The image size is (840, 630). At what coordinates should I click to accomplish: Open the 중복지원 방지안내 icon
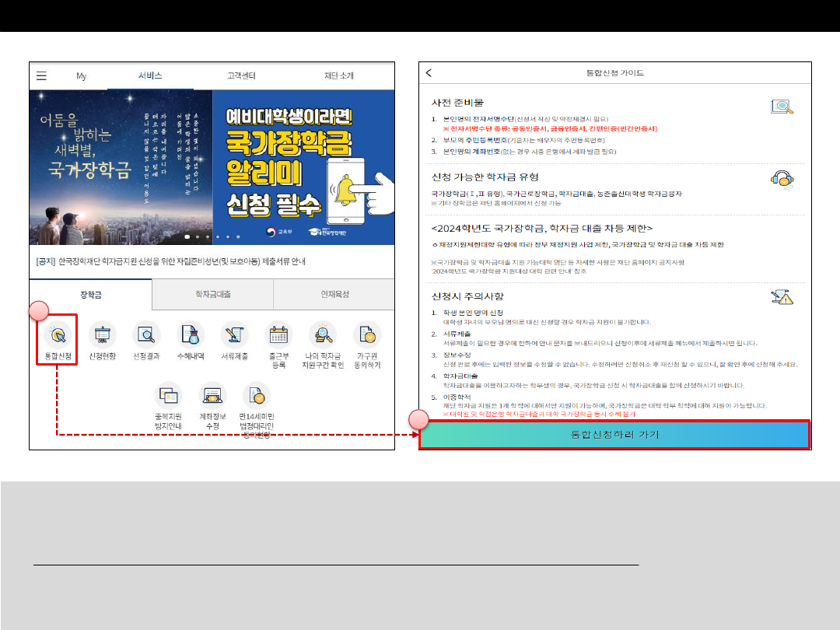(x=168, y=396)
